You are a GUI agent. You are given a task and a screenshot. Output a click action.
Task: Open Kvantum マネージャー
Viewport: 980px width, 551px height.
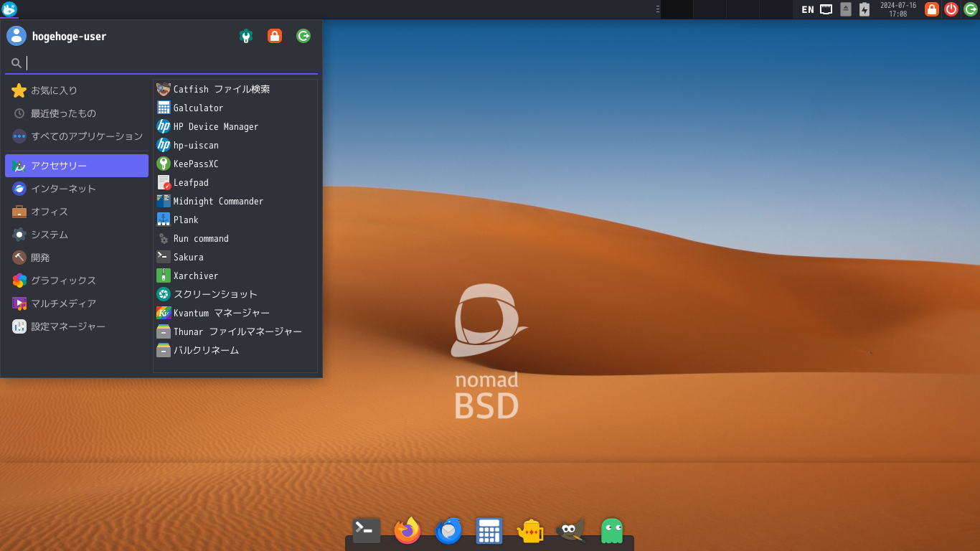pyautogui.click(x=235, y=313)
